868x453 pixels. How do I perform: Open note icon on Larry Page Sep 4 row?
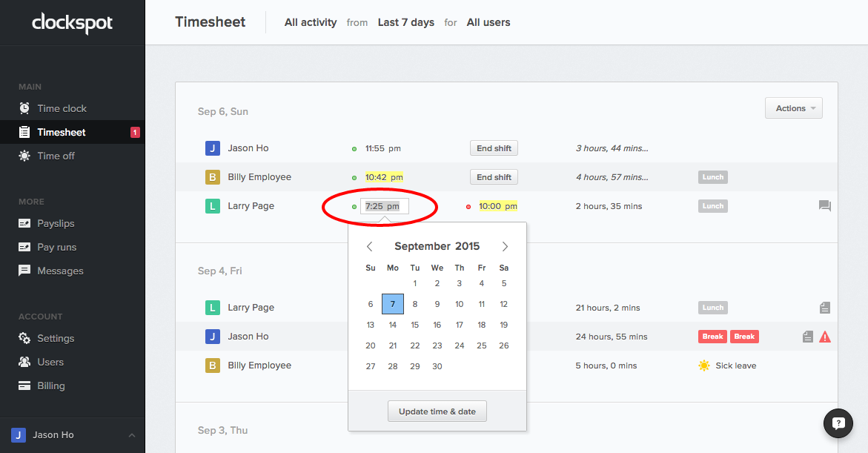pyautogui.click(x=825, y=308)
